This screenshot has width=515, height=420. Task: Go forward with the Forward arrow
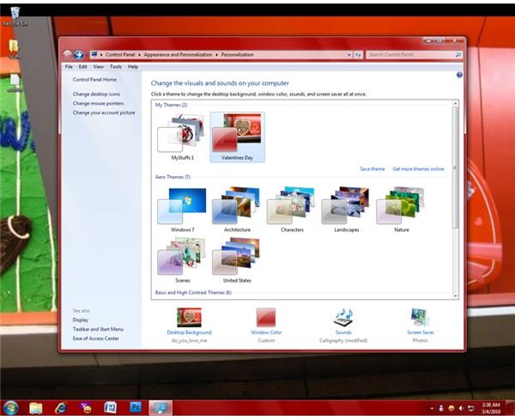pos(78,55)
